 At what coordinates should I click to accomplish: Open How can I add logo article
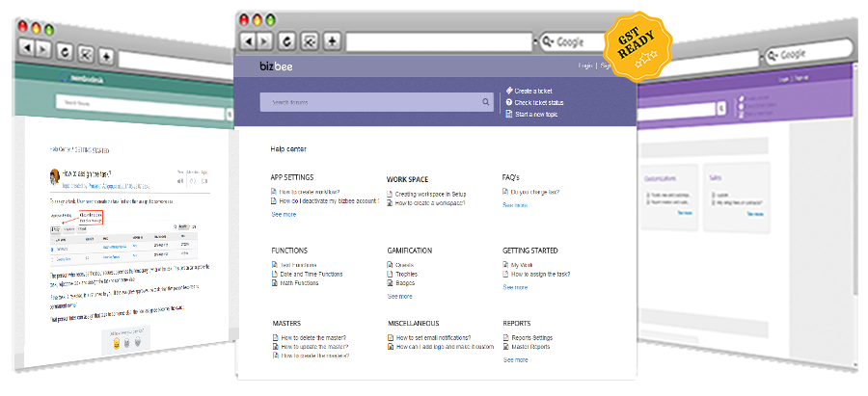click(445, 347)
